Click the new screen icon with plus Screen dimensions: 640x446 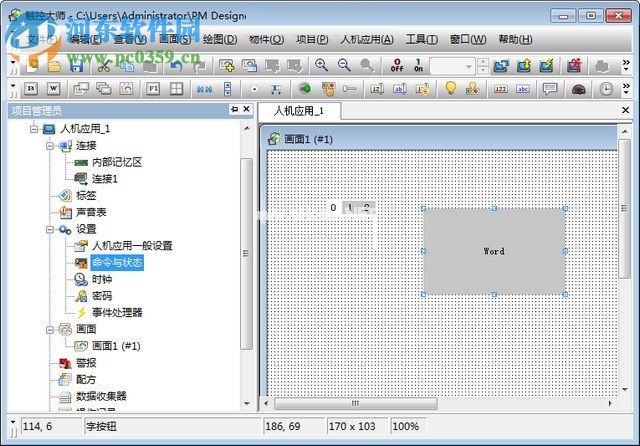(x=227, y=65)
